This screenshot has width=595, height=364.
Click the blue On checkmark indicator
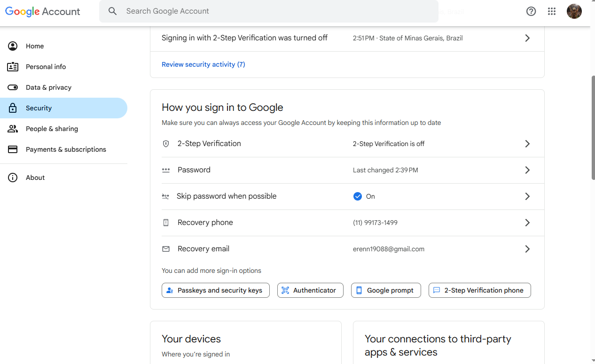(x=358, y=196)
